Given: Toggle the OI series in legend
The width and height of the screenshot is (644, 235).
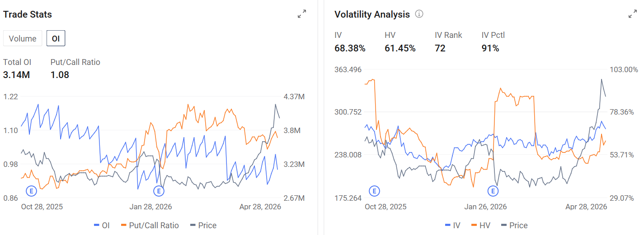Looking at the screenshot, I should (x=102, y=226).
